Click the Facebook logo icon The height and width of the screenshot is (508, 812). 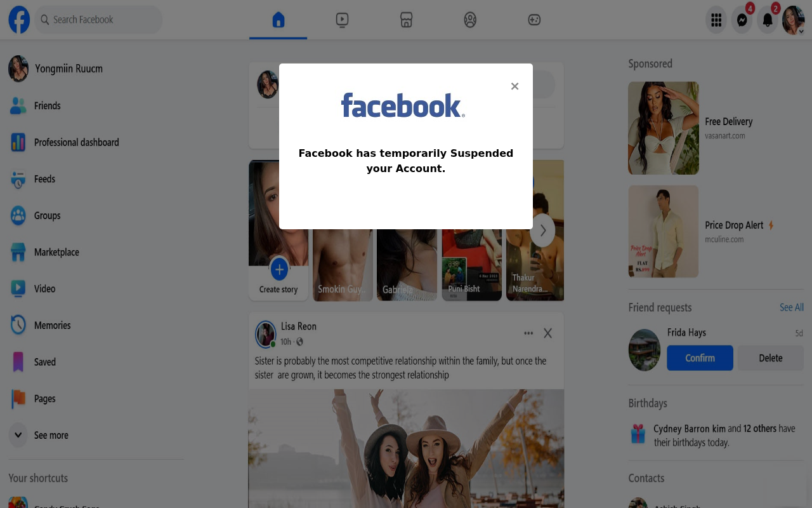tap(19, 20)
